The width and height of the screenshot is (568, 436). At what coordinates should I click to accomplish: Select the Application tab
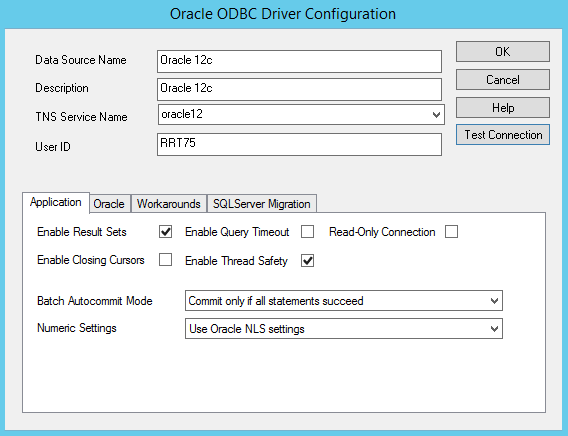tap(56, 202)
